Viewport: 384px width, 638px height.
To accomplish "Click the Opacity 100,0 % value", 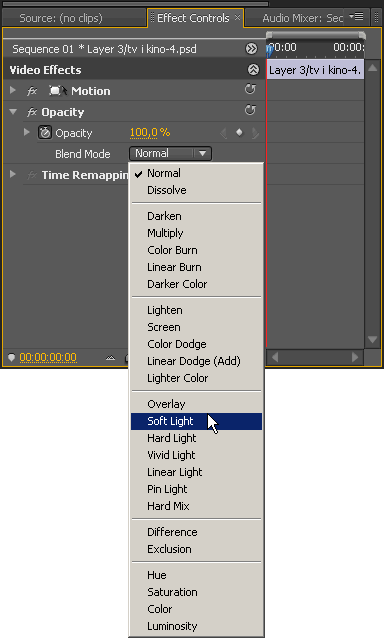I will (x=150, y=133).
